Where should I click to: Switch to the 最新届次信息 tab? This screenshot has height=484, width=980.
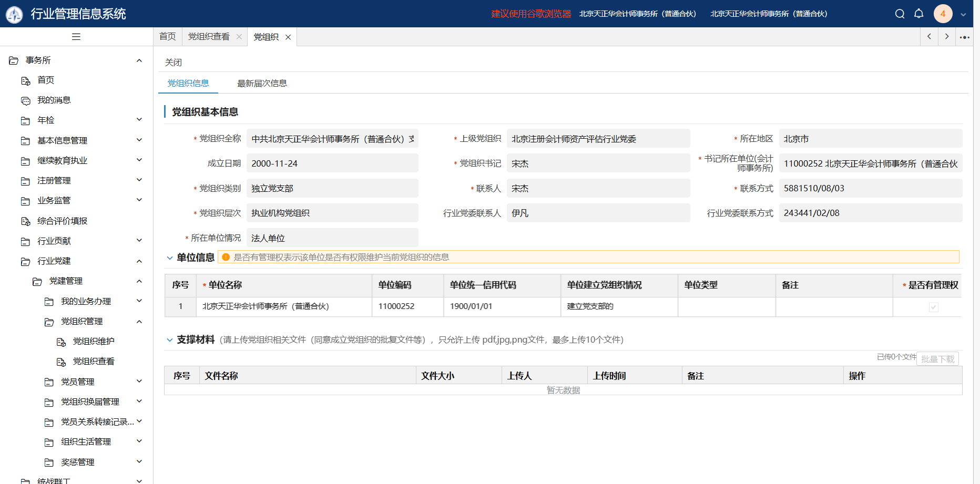click(262, 84)
